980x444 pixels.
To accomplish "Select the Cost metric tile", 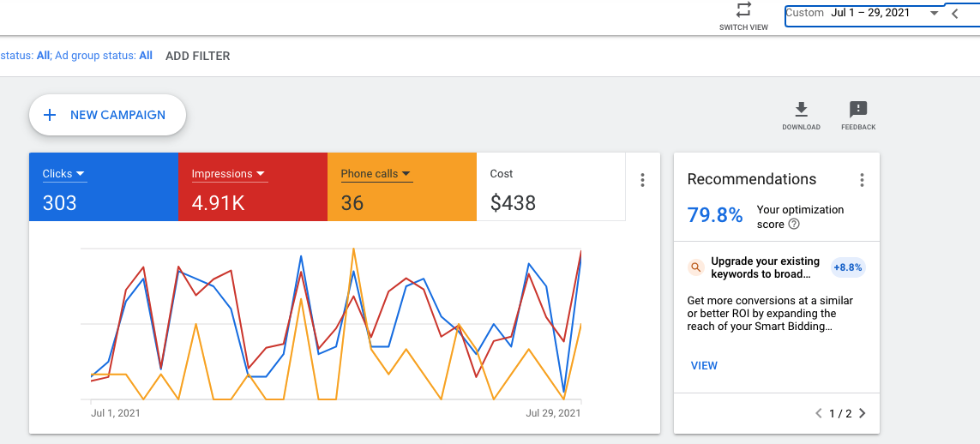I will [550, 187].
